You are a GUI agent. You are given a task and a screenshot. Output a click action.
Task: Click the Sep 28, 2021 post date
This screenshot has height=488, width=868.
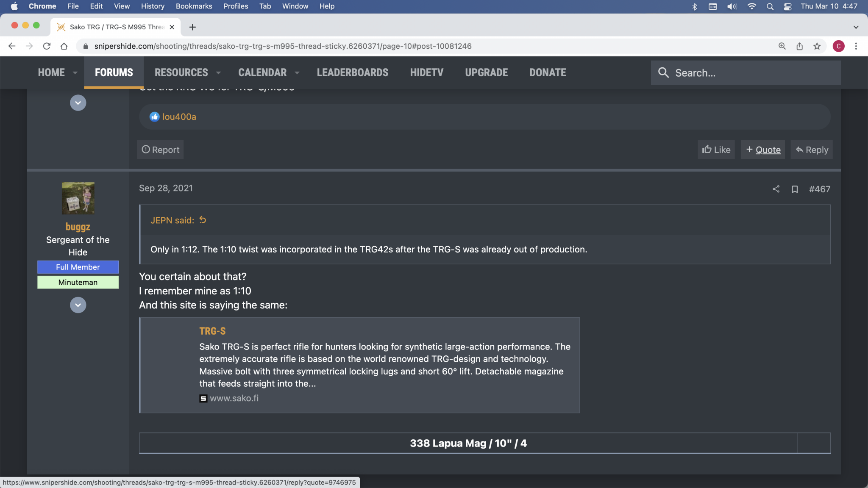click(166, 188)
